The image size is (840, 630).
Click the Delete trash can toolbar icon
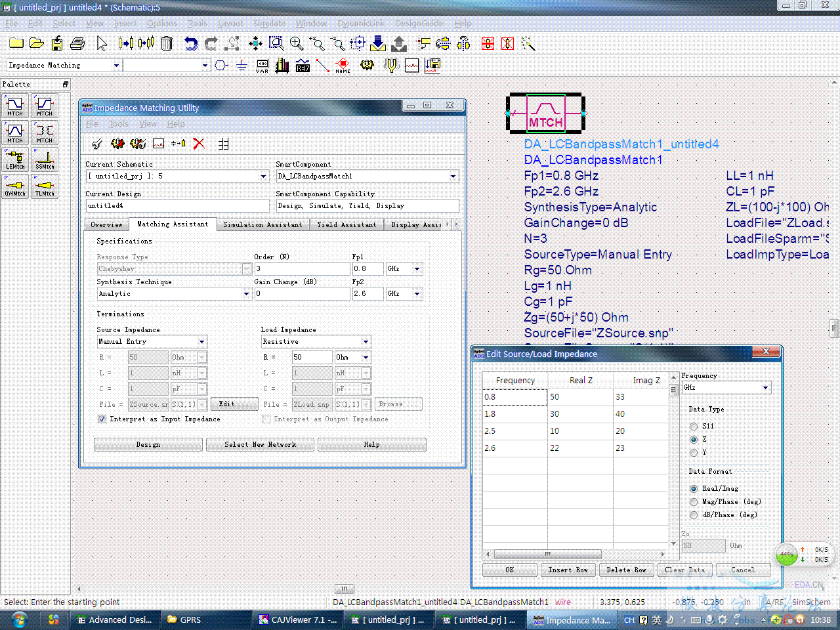(x=167, y=43)
